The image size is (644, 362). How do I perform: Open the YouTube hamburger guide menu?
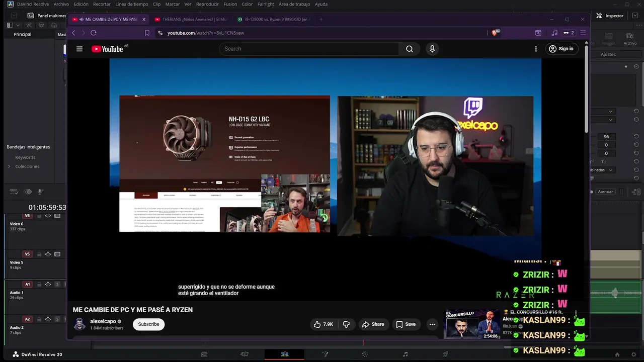(x=79, y=49)
